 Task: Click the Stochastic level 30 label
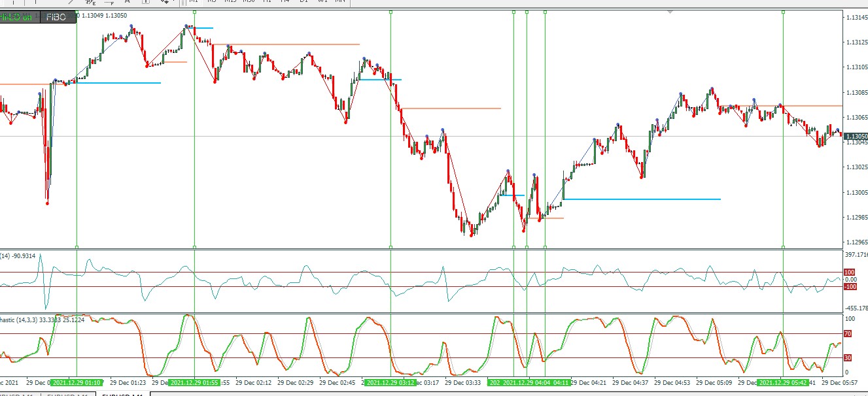coord(848,357)
